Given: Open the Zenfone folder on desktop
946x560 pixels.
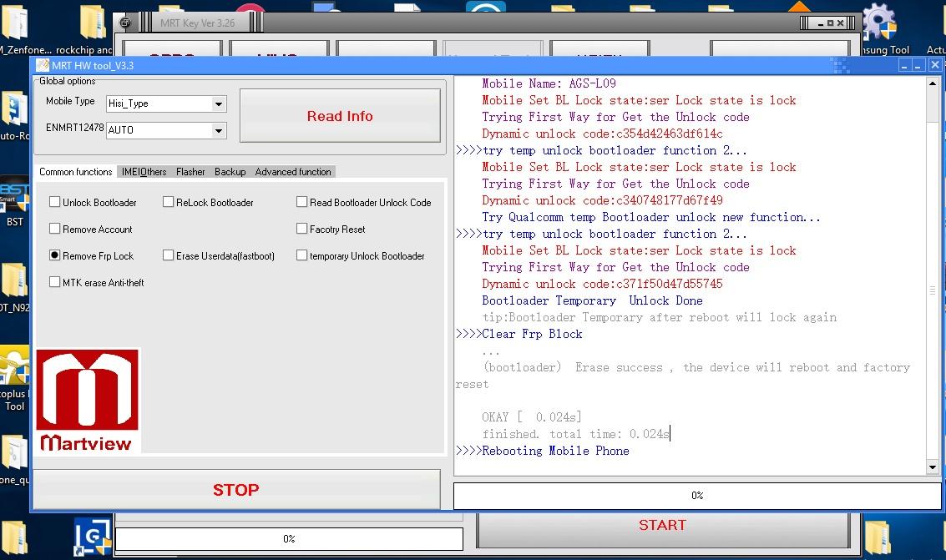Looking at the screenshot, I should tap(14, 23).
